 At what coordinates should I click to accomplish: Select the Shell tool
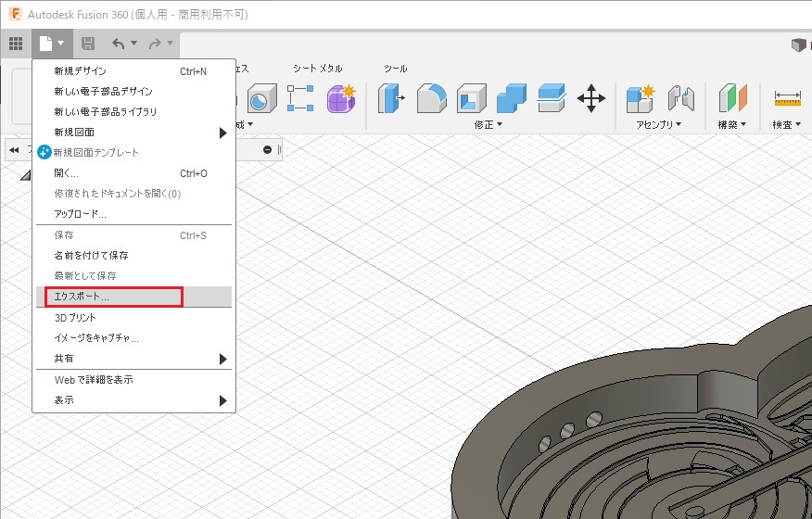point(471,98)
